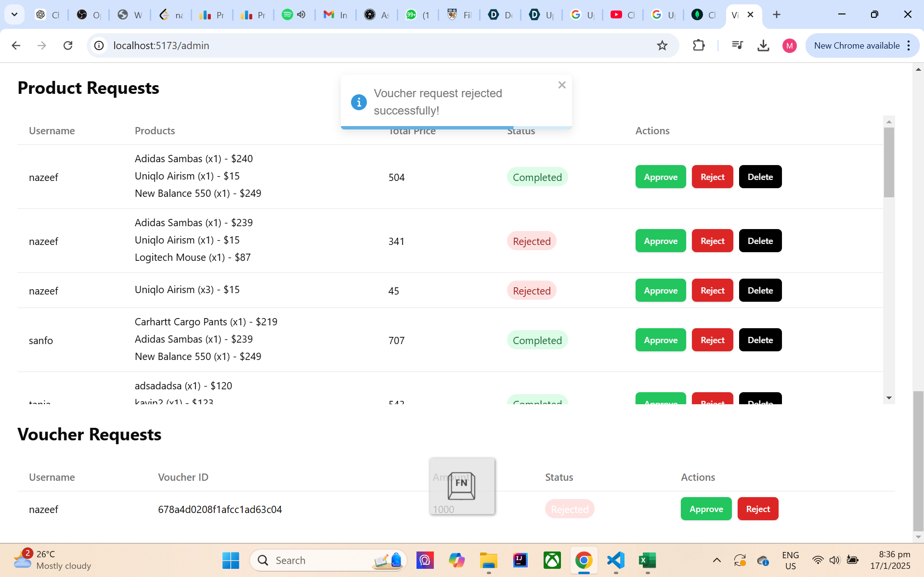Approve nazeef's $341 product request
The width and height of the screenshot is (924, 577).
(661, 241)
